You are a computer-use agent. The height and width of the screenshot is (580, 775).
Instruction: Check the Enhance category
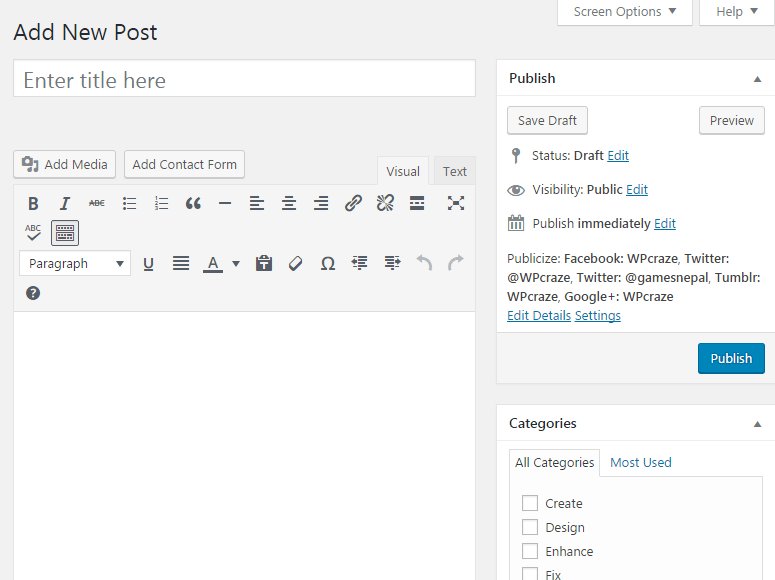[x=530, y=551]
